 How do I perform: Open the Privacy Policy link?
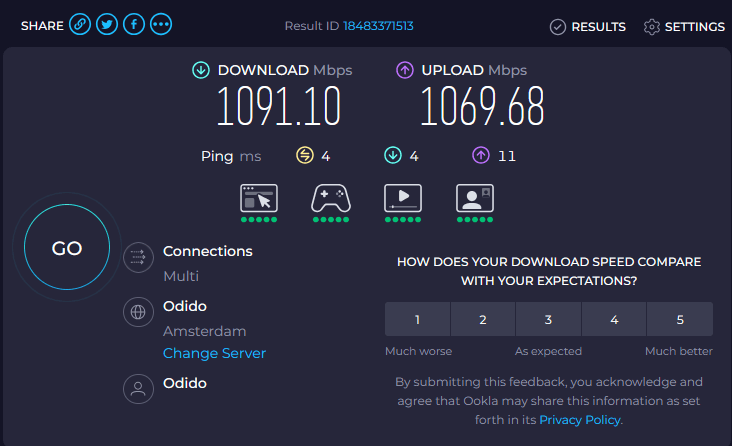579,420
